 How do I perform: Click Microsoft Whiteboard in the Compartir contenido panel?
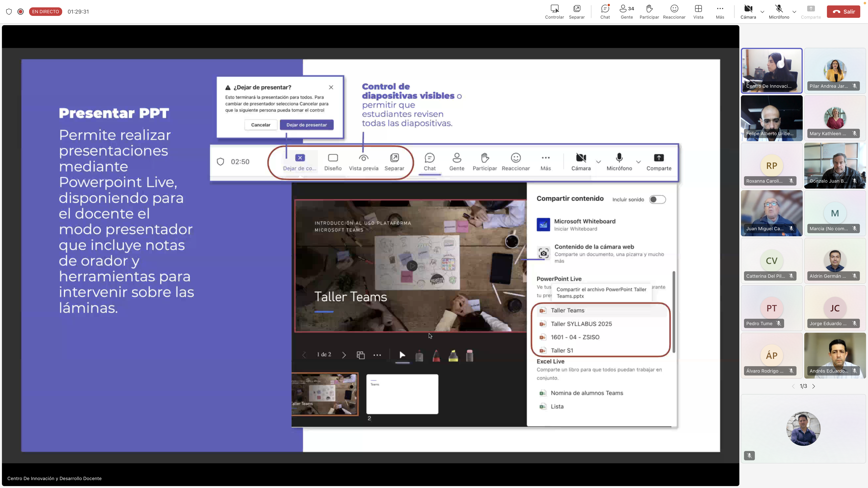click(x=585, y=225)
